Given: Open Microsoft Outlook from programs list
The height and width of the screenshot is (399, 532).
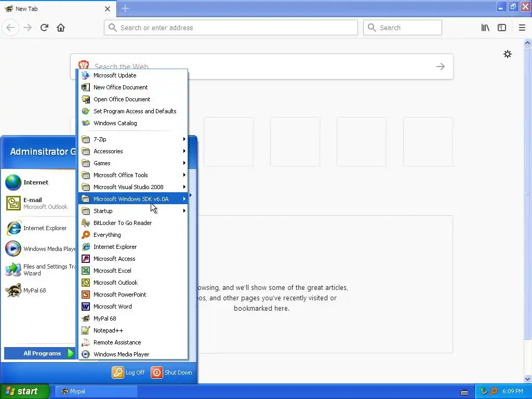Looking at the screenshot, I should (x=132, y=282).
